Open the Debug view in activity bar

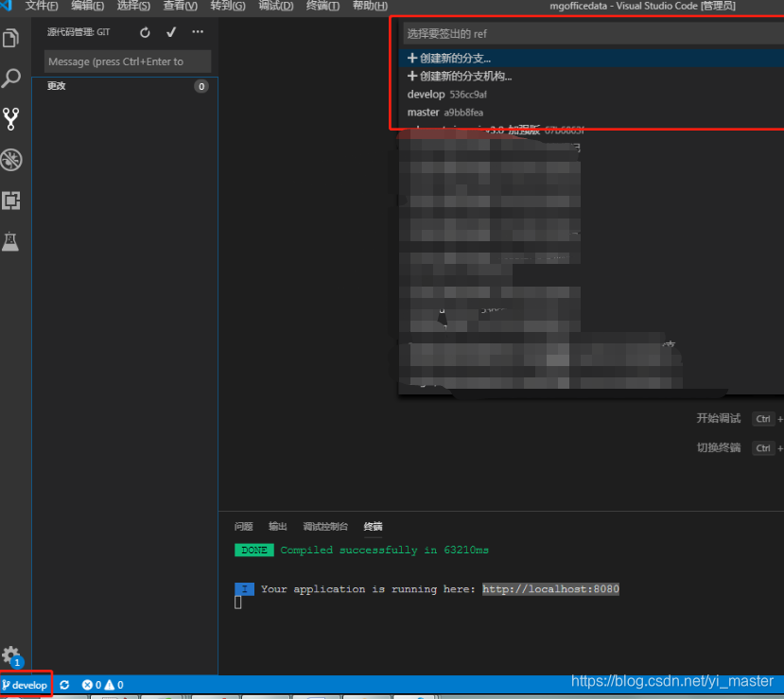(11, 160)
